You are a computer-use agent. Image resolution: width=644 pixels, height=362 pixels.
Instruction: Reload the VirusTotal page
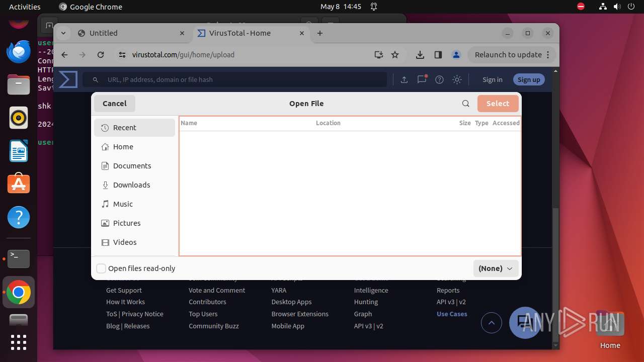(101, 55)
